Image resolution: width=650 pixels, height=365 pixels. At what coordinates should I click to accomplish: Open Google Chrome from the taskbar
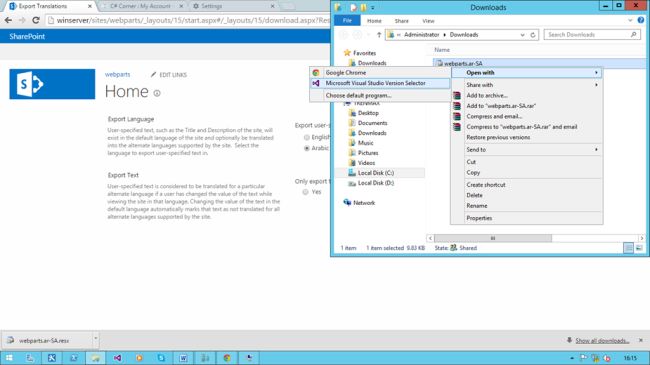227,358
